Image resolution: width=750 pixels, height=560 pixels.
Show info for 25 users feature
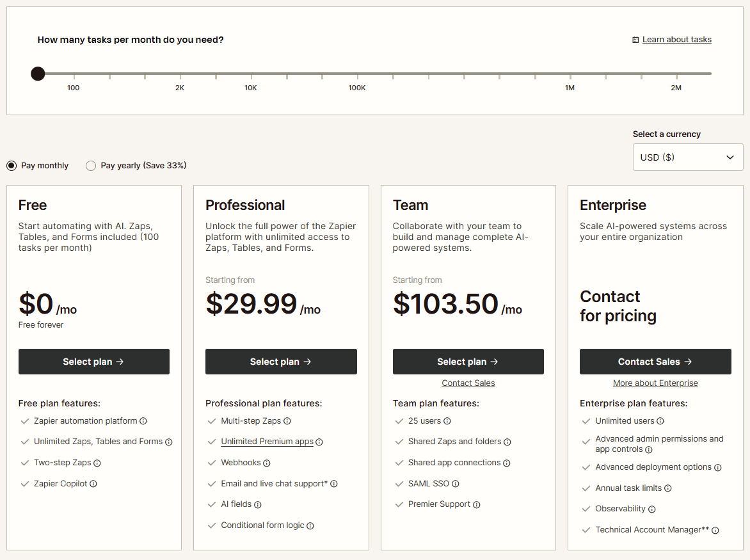coord(447,421)
